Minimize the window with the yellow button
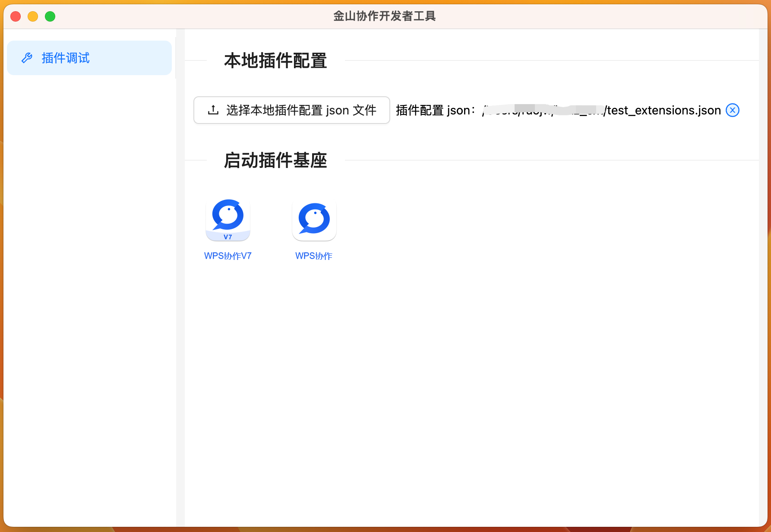The image size is (771, 532). [33, 16]
